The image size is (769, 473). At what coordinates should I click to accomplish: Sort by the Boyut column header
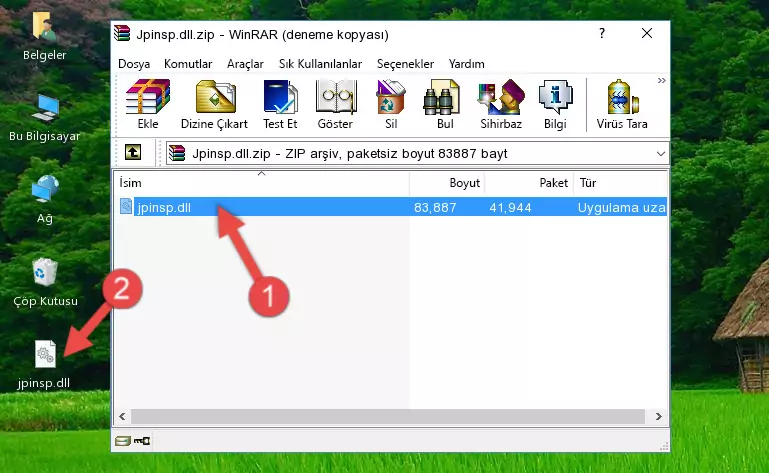tap(447, 183)
